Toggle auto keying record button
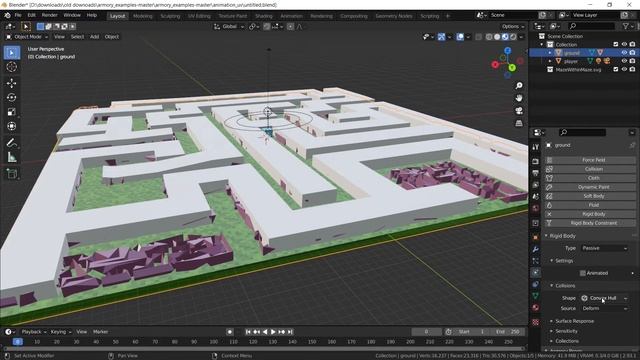The height and width of the screenshot is (360, 640). [x=229, y=332]
